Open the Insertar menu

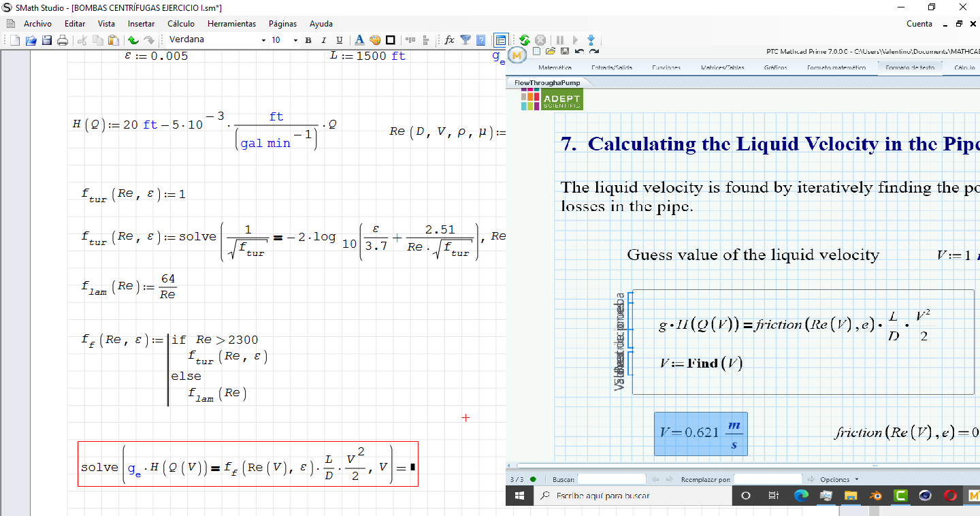[141, 24]
